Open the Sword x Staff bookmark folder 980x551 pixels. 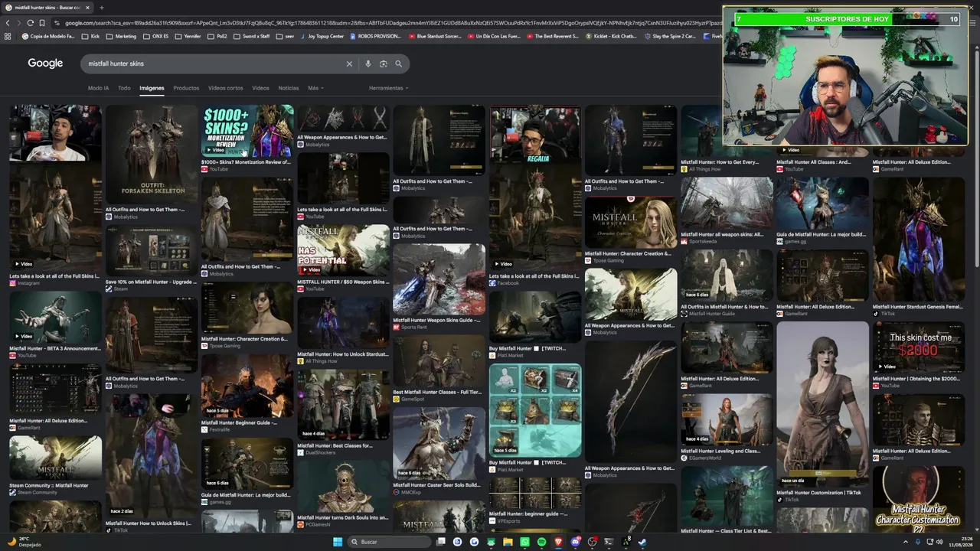pyautogui.click(x=252, y=36)
